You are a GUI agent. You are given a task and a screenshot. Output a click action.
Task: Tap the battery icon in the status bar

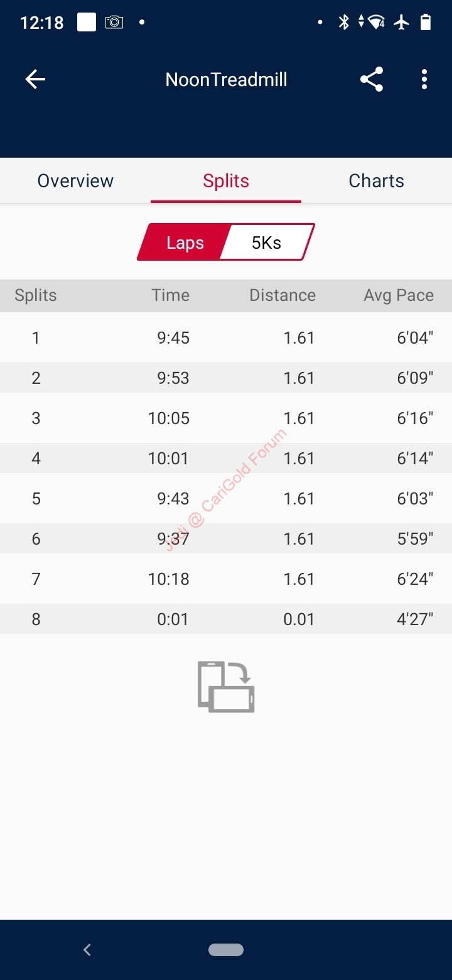tap(426, 23)
